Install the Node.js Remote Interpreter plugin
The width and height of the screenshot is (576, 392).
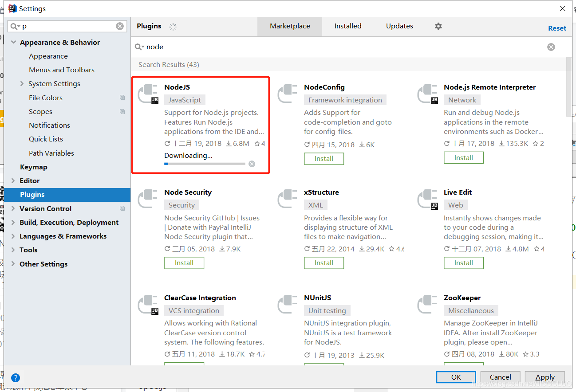464,158
